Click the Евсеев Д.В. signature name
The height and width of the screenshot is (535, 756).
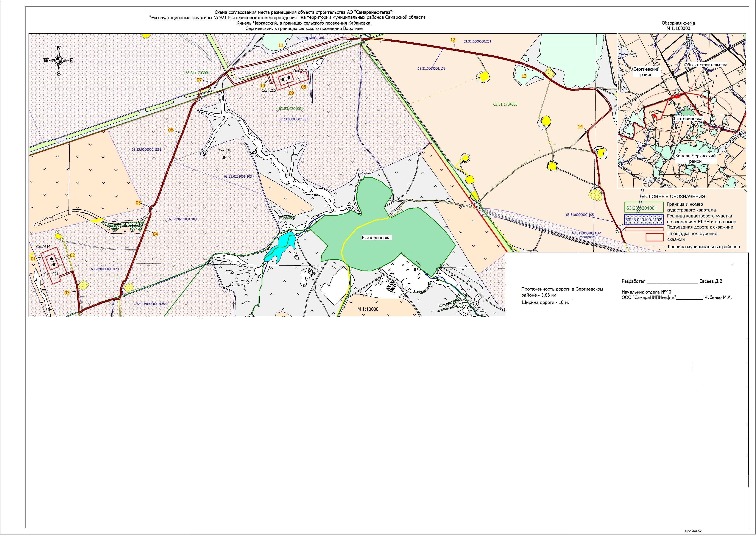point(711,281)
